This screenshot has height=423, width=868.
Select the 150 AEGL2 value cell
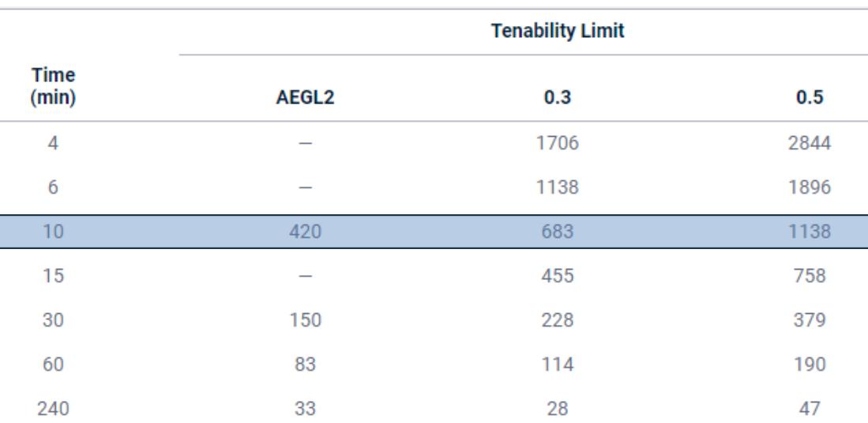click(305, 320)
